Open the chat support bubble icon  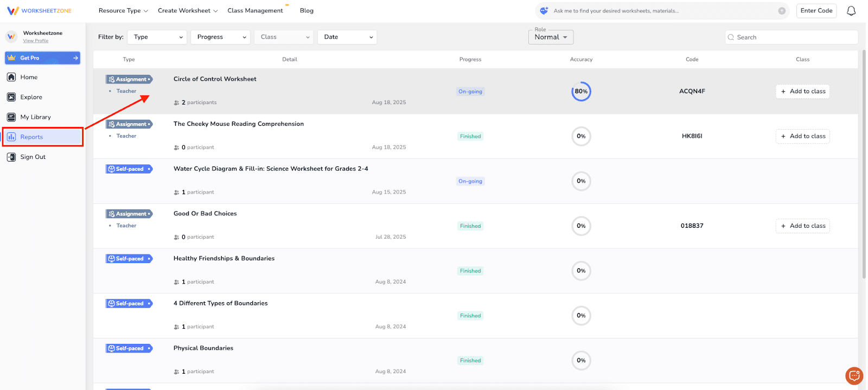(x=854, y=375)
